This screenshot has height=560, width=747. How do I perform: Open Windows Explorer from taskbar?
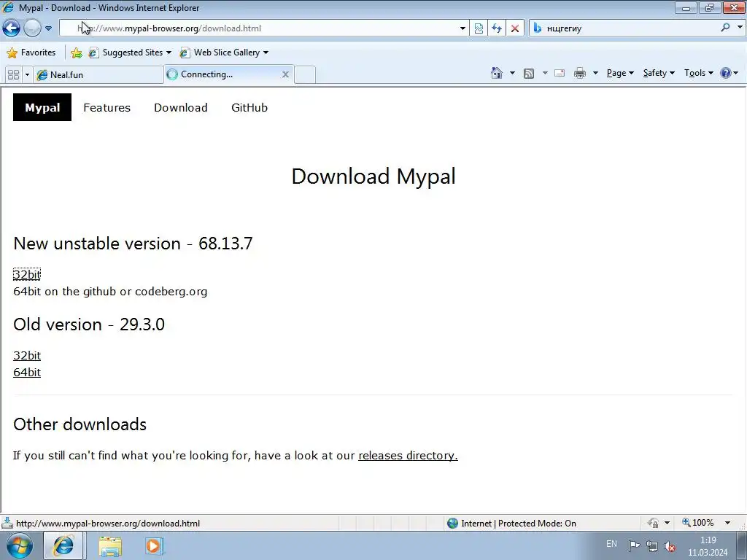click(110, 546)
